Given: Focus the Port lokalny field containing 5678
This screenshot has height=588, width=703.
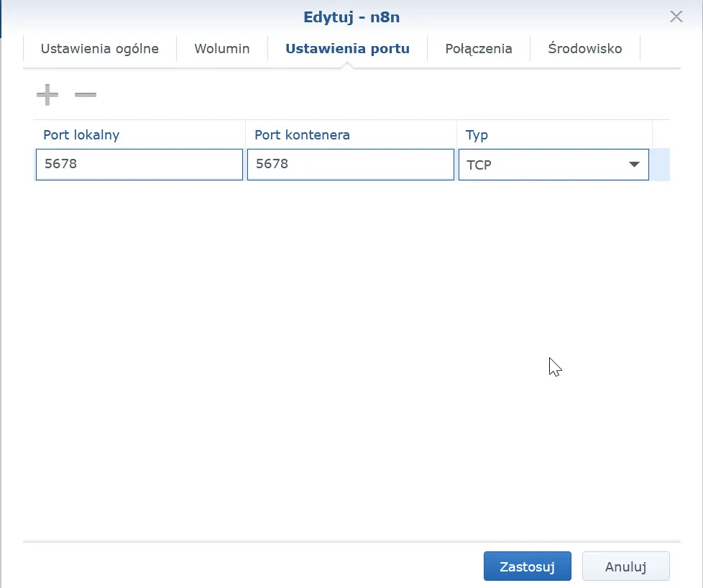Looking at the screenshot, I should [x=139, y=164].
